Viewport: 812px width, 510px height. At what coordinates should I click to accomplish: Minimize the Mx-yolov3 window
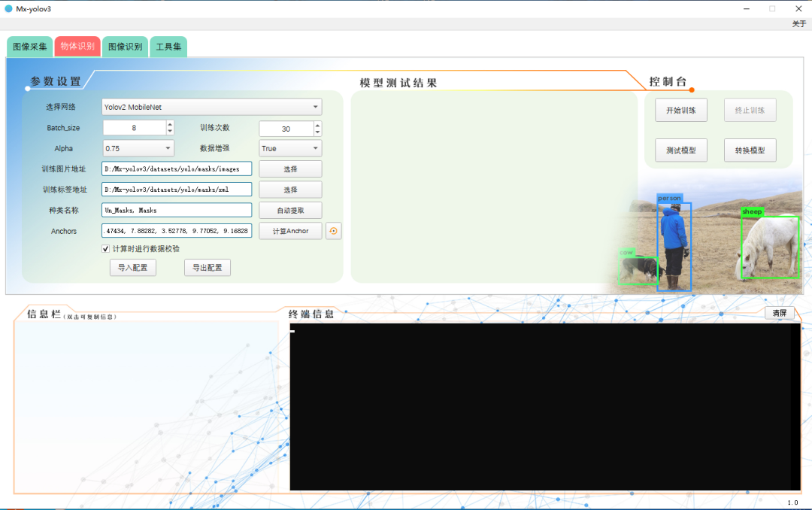[x=747, y=9]
